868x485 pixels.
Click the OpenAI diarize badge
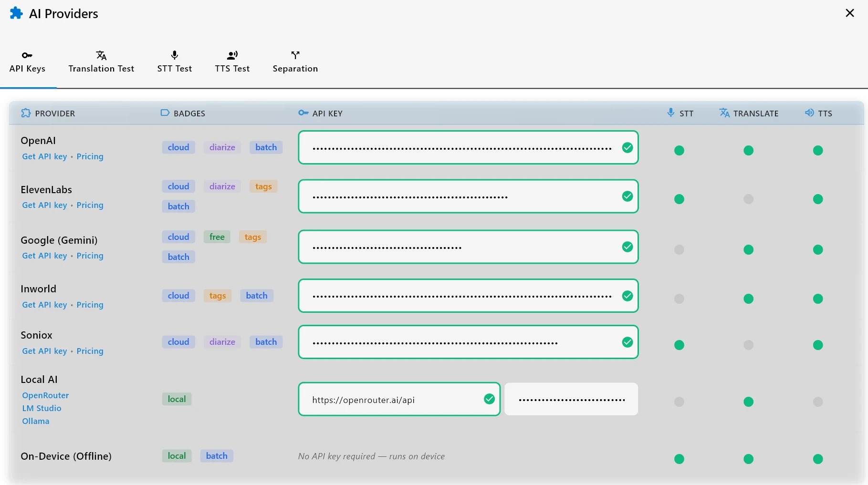222,147
